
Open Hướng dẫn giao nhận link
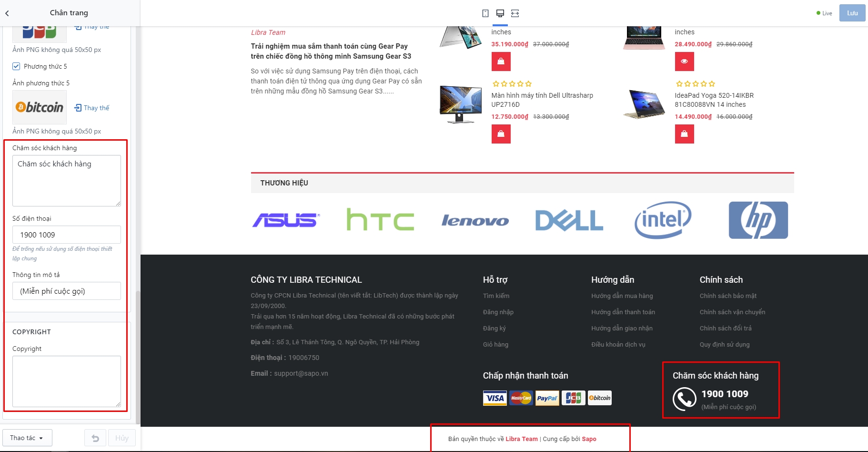coord(622,329)
